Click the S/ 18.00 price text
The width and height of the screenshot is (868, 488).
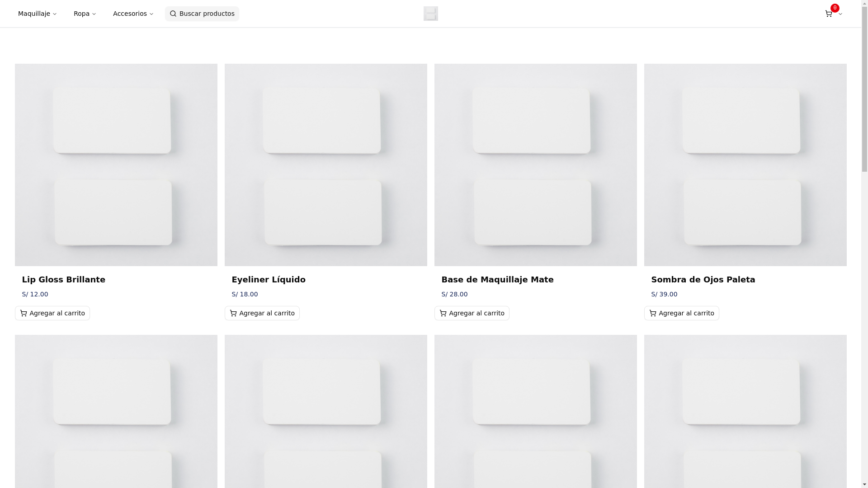click(245, 294)
